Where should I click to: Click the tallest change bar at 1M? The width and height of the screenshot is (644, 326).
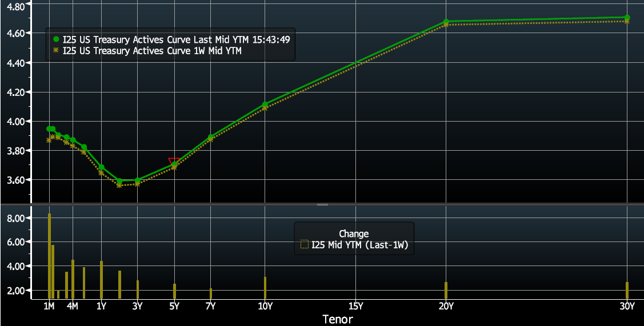coord(49,256)
